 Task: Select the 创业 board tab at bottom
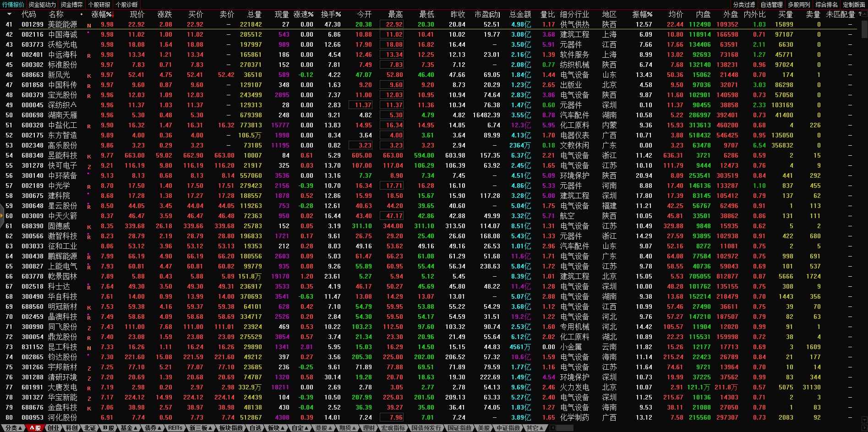tap(53, 428)
